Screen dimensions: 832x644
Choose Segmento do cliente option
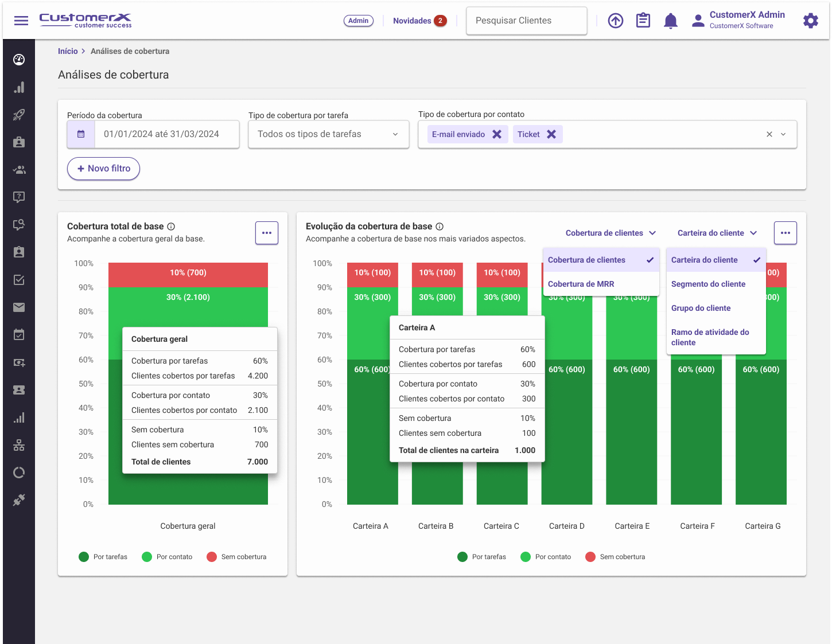click(708, 284)
